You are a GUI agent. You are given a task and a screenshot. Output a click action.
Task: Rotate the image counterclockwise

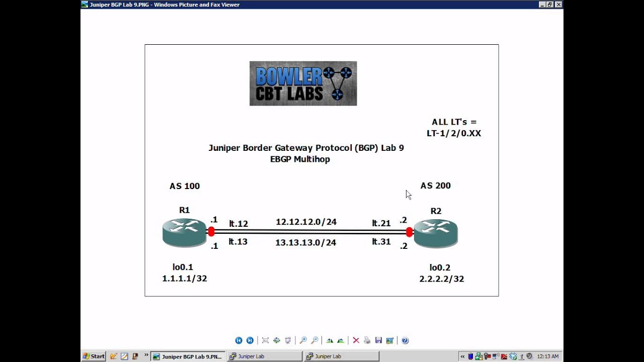(x=341, y=340)
